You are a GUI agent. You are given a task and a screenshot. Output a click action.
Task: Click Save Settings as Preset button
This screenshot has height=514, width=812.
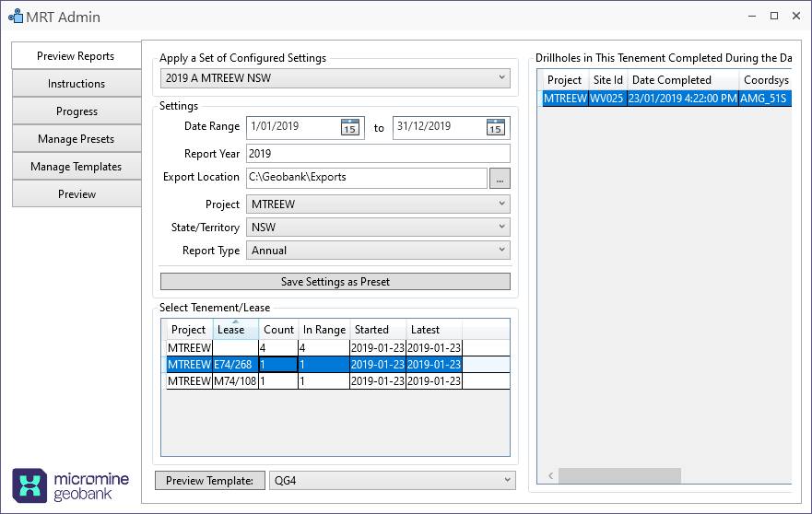click(x=335, y=282)
